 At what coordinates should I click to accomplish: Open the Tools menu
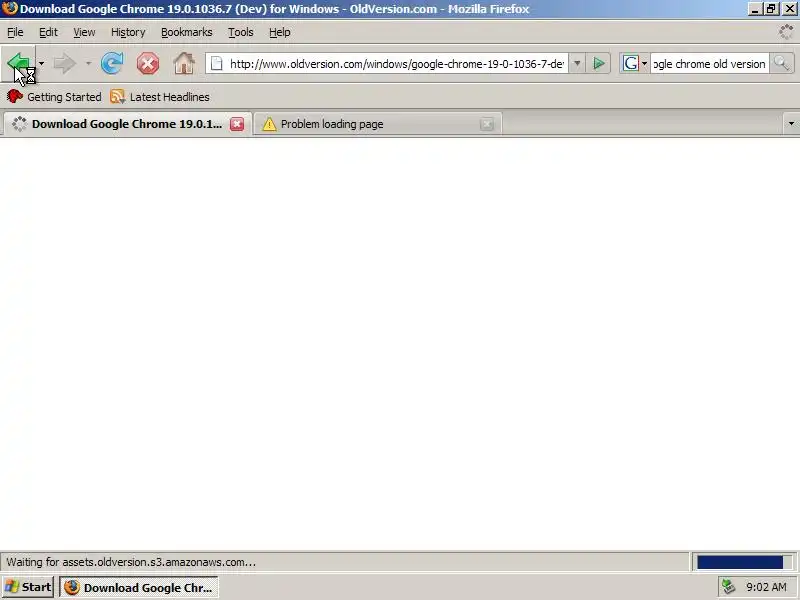pos(241,32)
